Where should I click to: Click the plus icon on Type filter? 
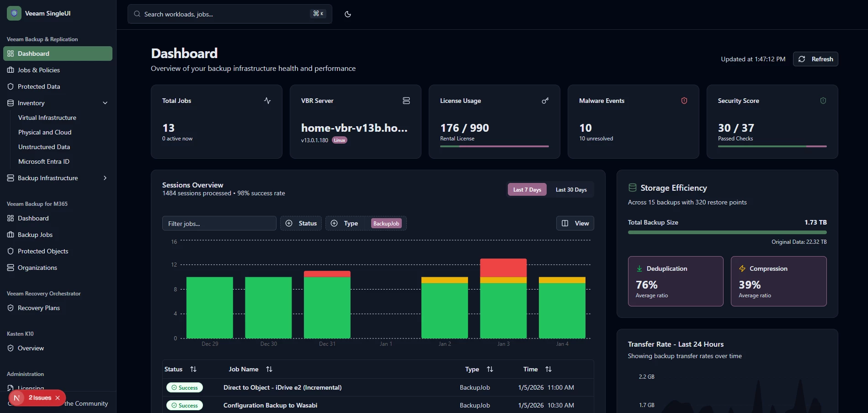334,223
